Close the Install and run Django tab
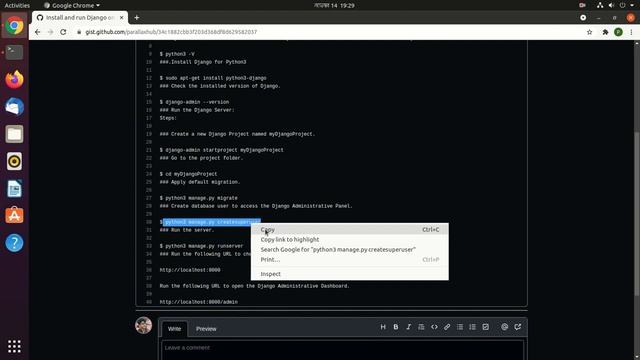The height and width of the screenshot is (360, 640). 122,18
